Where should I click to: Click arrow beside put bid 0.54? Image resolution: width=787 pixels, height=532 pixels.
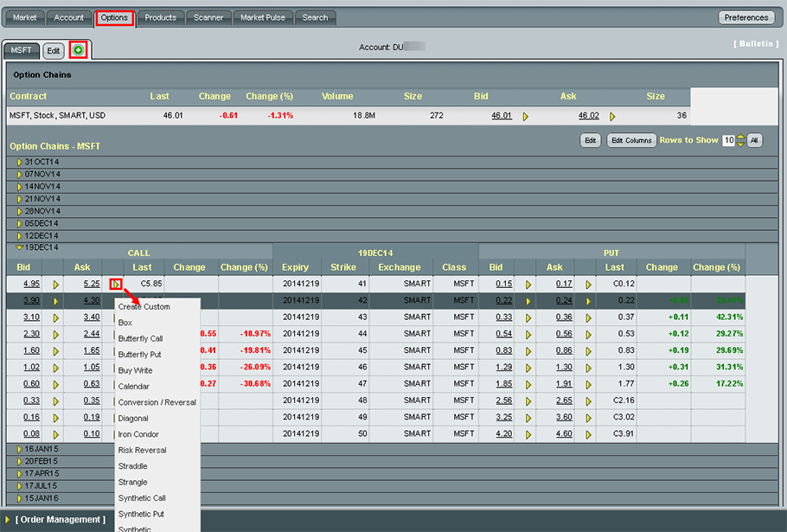pyautogui.click(x=528, y=335)
